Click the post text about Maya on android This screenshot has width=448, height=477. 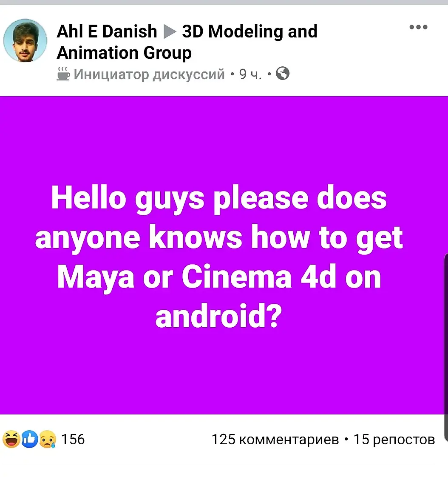[219, 257]
